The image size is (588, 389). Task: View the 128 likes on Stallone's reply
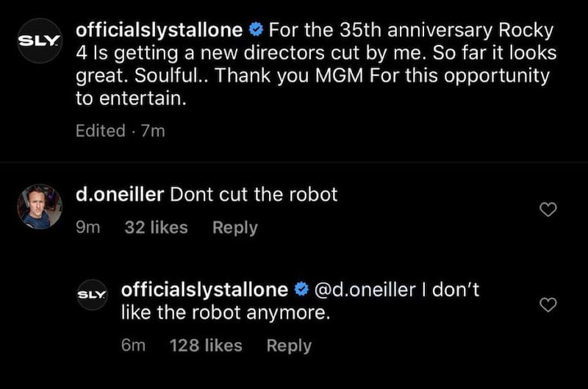click(205, 346)
